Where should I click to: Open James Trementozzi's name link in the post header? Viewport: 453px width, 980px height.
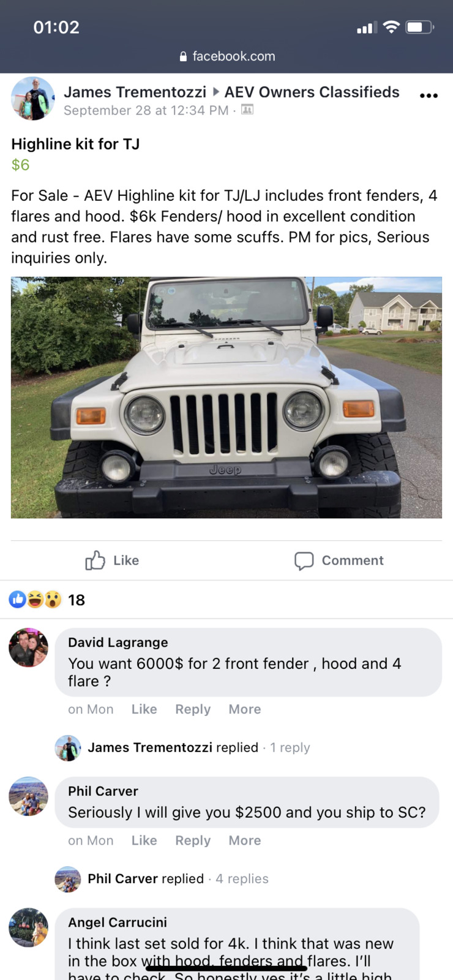(135, 92)
